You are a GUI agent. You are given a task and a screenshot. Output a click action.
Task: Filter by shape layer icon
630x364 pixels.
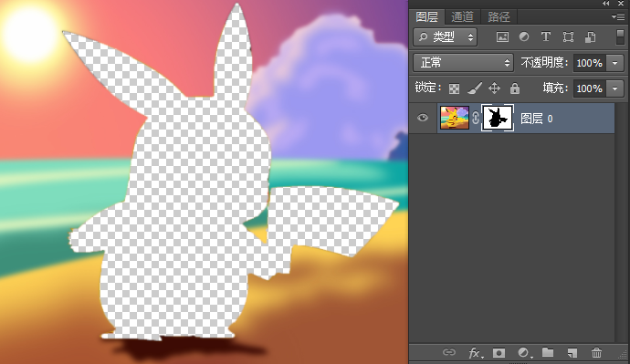[568, 37]
